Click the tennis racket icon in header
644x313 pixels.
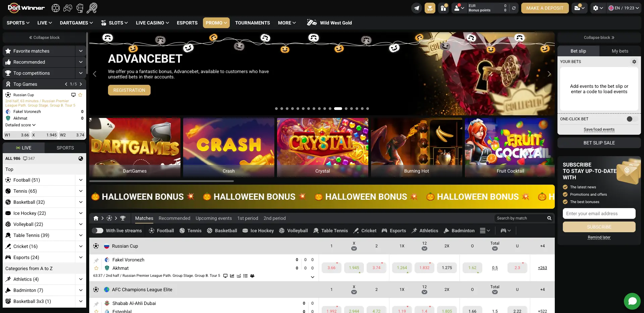coord(92,8)
